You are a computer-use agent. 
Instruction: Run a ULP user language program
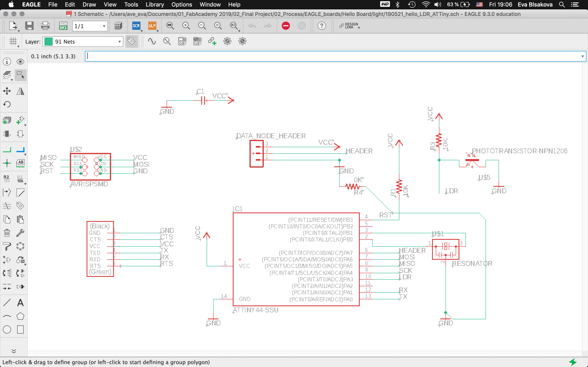152,26
